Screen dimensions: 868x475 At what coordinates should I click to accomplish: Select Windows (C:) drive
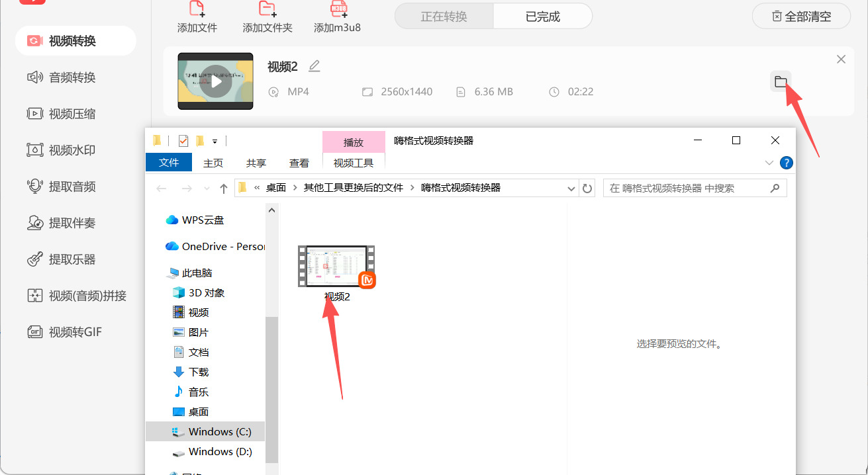(205, 431)
